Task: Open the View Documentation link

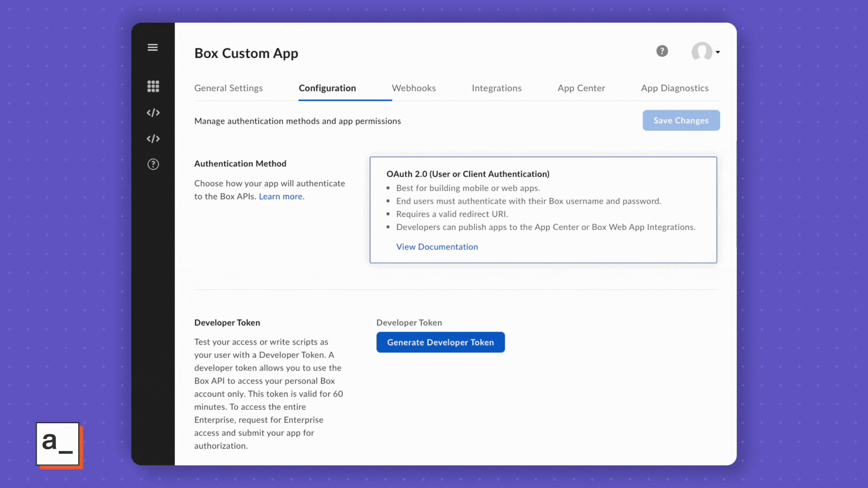Action: click(x=437, y=247)
